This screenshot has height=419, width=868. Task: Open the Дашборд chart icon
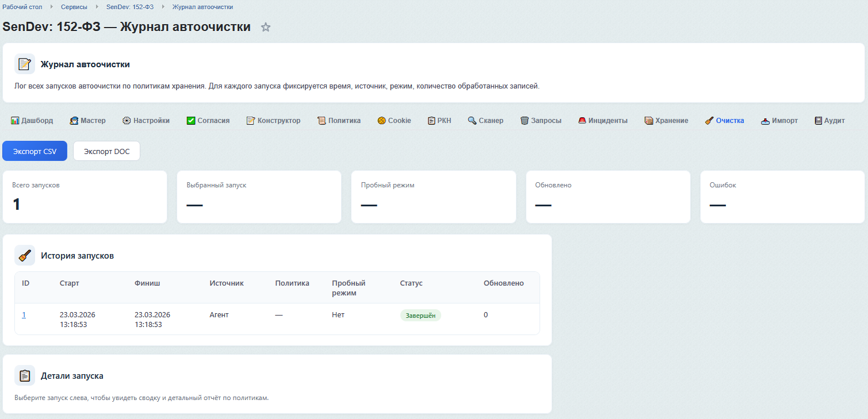point(15,121)
